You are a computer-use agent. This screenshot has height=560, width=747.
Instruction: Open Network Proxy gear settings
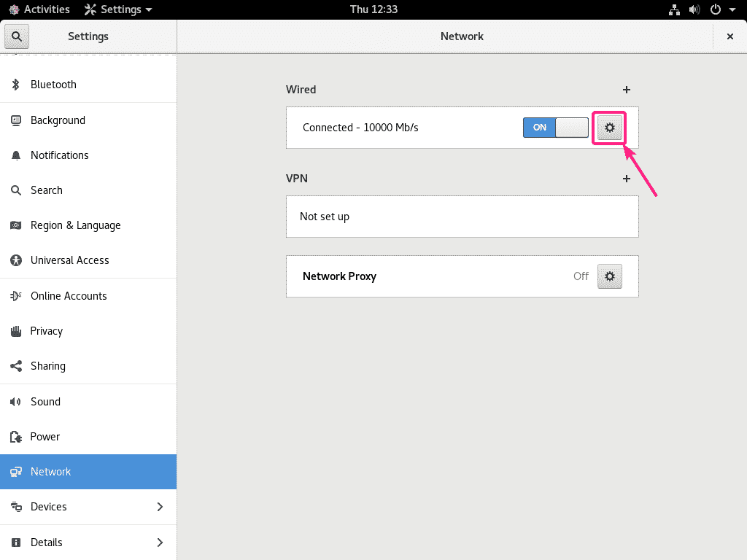tap(610, 276)
